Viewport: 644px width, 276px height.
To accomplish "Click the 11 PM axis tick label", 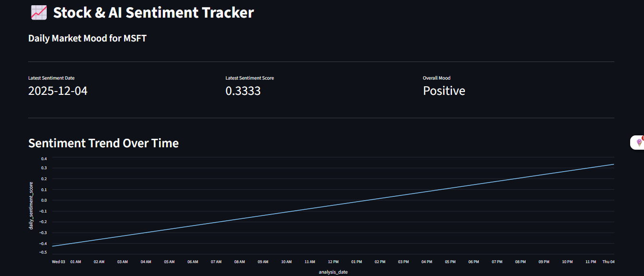I will [x=591, y=262].
